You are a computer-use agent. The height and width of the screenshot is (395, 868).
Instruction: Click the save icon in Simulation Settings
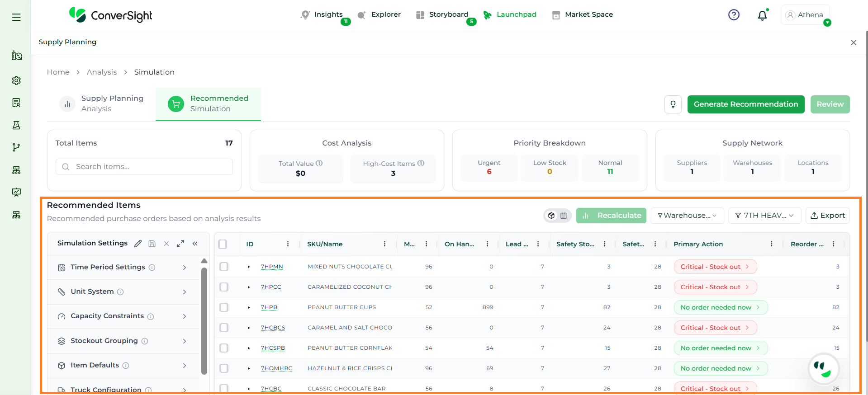click(152, 244)
